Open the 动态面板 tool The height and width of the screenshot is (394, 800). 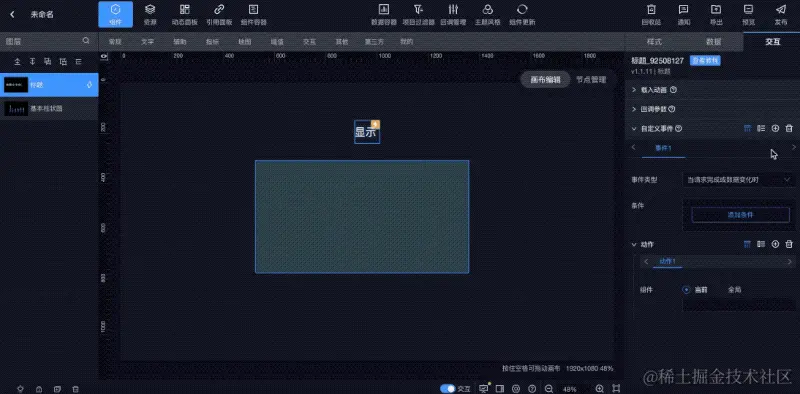coord(185,14)
